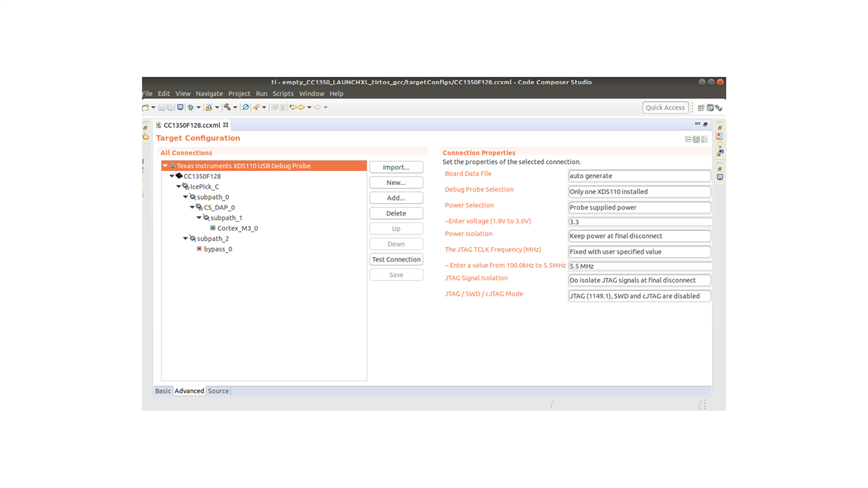Click the Last Edit Location arrow icon

tap(293, 107)
